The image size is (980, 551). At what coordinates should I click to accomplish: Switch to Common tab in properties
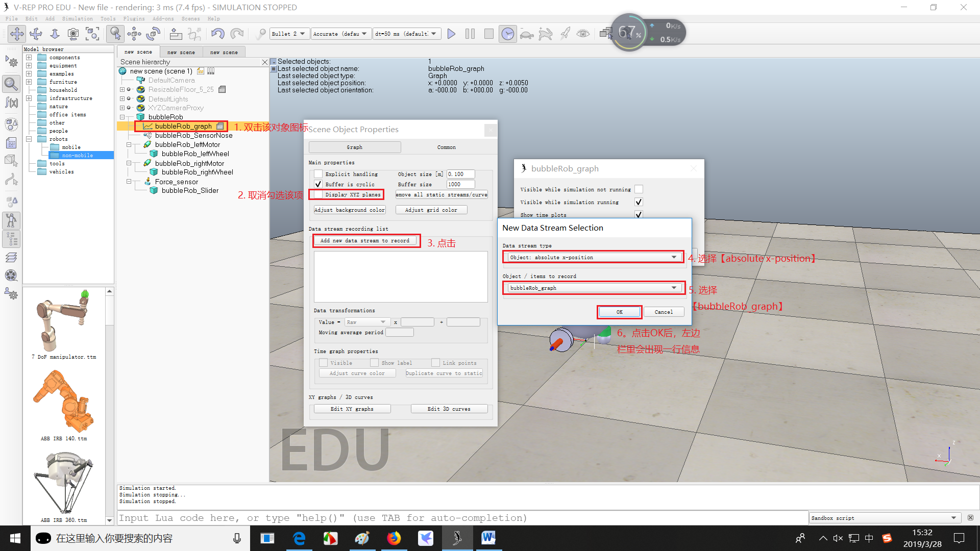(446, 147)
